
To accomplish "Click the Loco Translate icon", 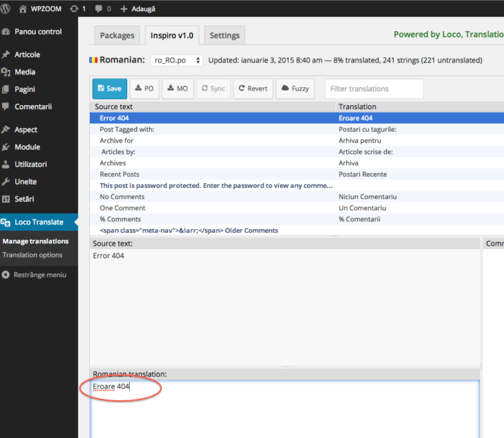I will pyautogui.click(x=5, y=222).
